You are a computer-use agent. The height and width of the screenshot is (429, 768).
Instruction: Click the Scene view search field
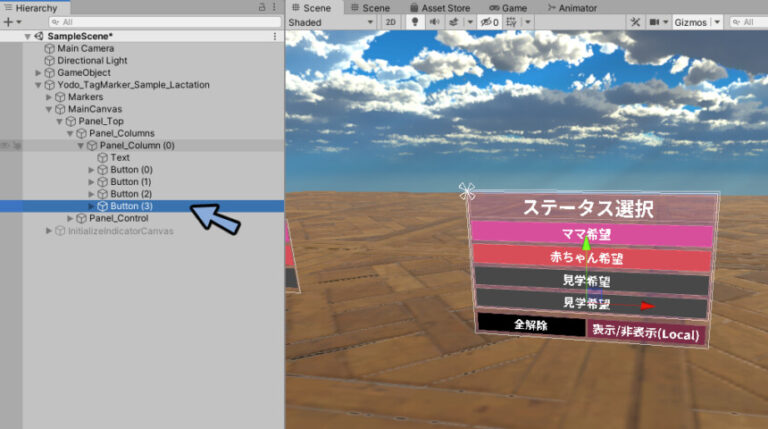749,23
